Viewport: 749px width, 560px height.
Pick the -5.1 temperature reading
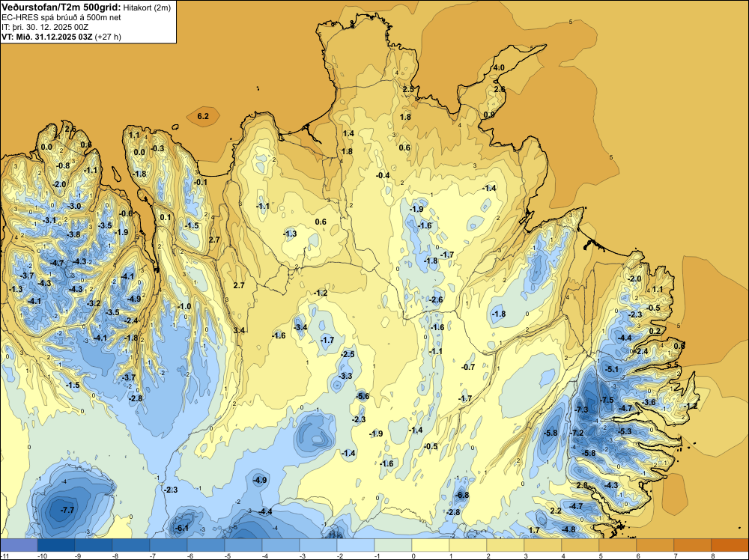(611, 370)
